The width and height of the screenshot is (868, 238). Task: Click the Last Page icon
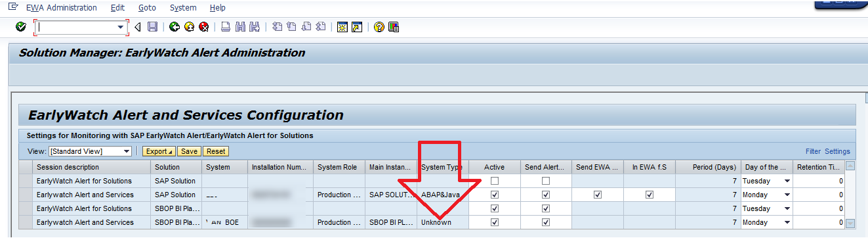click(x=320, y=27)
